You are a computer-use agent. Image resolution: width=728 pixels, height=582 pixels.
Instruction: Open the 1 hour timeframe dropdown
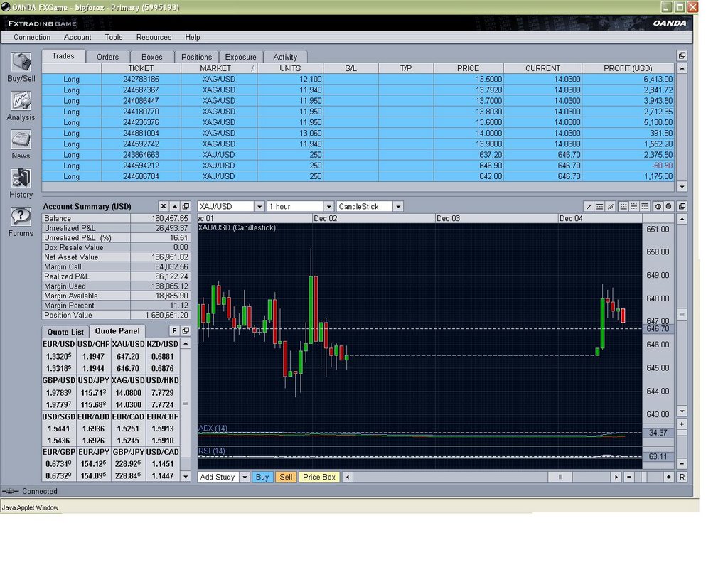coord(328,207)
